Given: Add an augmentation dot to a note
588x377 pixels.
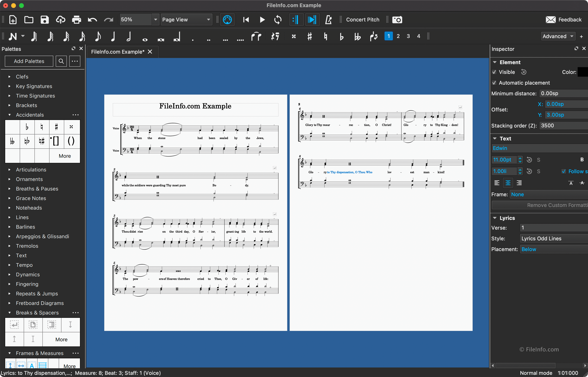Looking at the screenshot, I should (x=193, y=37).
